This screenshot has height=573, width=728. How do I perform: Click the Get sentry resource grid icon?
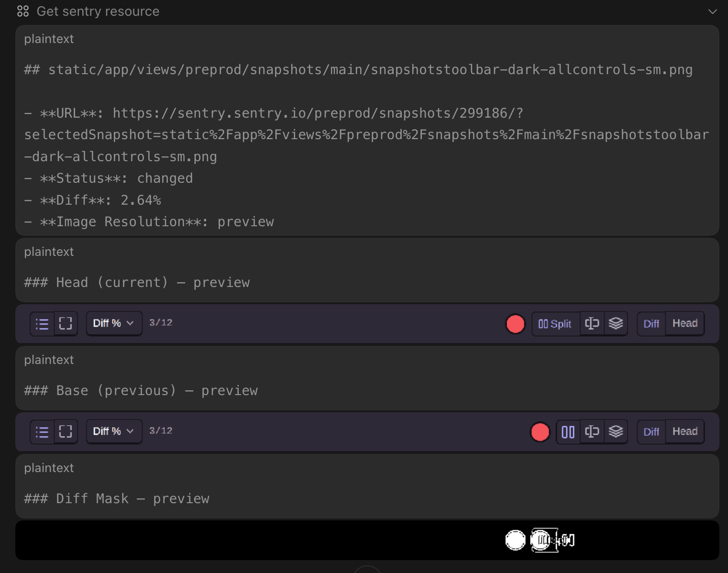point(23,11)
